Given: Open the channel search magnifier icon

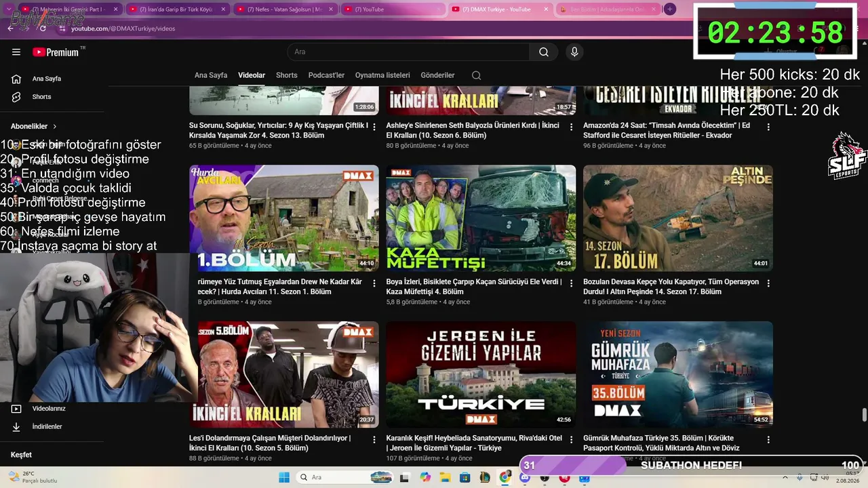Looking at the screenshot, I should [x=477, y=75].
